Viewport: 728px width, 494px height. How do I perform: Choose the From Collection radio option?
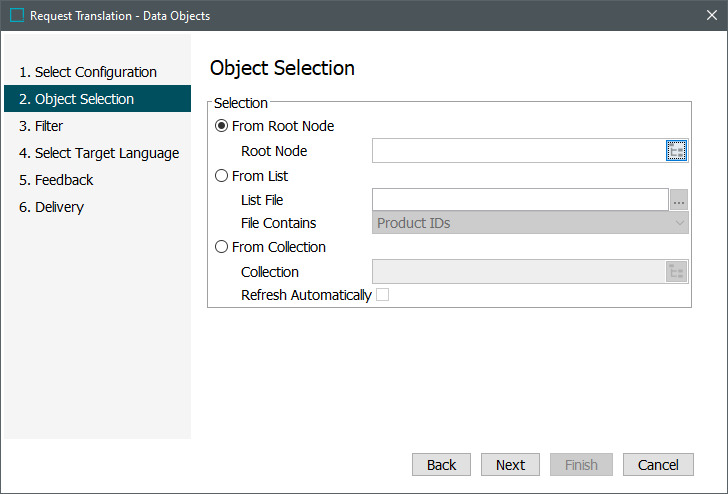(x=222, y=247)
